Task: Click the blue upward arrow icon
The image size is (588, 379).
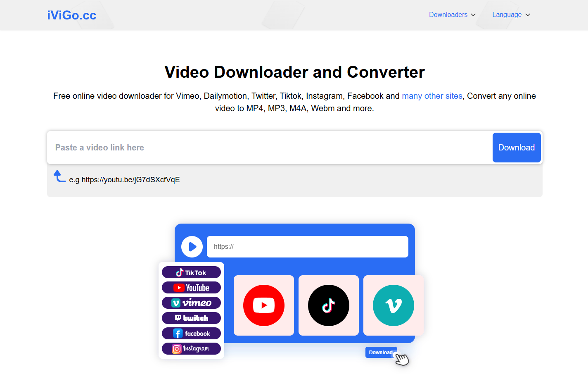Action: click(x=59, y=176)
